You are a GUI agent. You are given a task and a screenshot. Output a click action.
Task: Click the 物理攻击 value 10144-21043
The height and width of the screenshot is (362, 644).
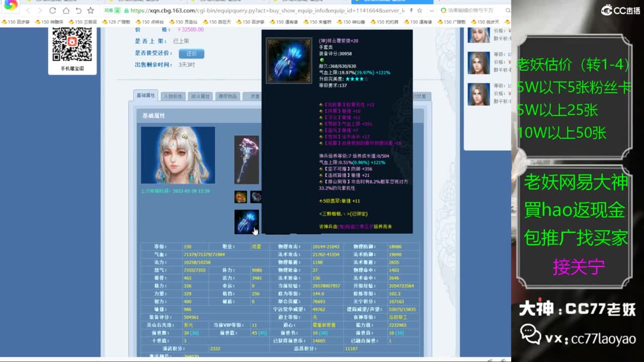click(326, 247)
